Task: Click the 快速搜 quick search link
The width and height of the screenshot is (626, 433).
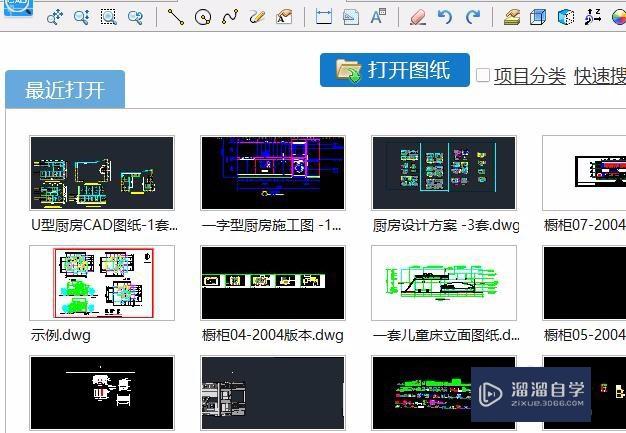Action: tap(600, 76)
